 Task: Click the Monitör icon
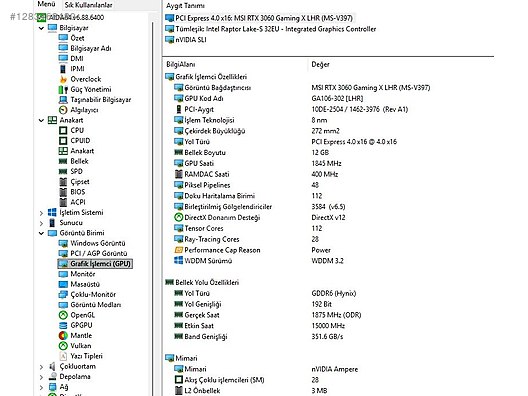point(63,274)
